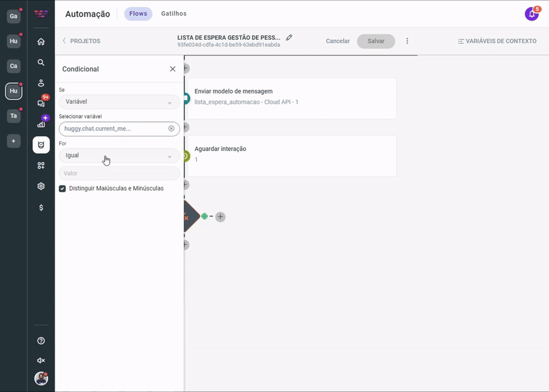This screenshot has height=392, width=549.
Task: Click the flow ID 93fe034d text
Action: (x=229, y=45)
